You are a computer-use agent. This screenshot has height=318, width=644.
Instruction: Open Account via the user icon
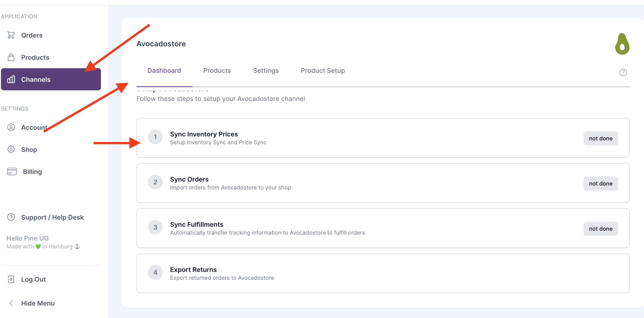[11, 127]
